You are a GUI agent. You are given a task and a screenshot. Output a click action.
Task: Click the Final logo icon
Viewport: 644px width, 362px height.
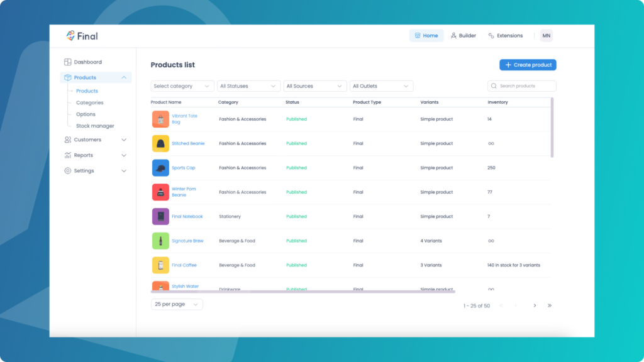pyautogui.click(x=70, y=36)
